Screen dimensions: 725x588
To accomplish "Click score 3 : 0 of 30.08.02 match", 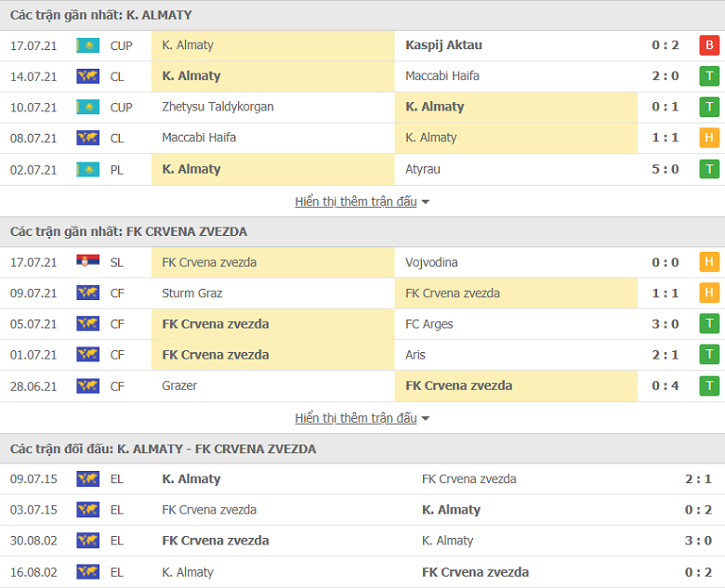I will (698, 541).
